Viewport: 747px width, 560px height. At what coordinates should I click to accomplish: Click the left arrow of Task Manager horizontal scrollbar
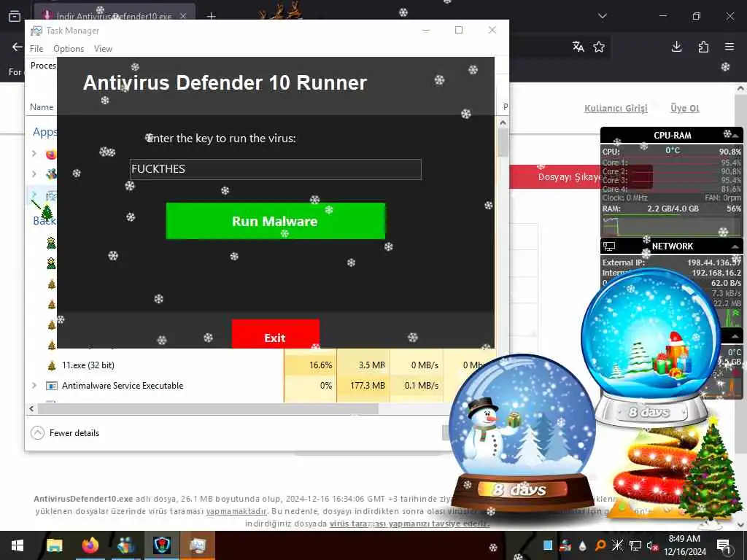pos(32,408)
